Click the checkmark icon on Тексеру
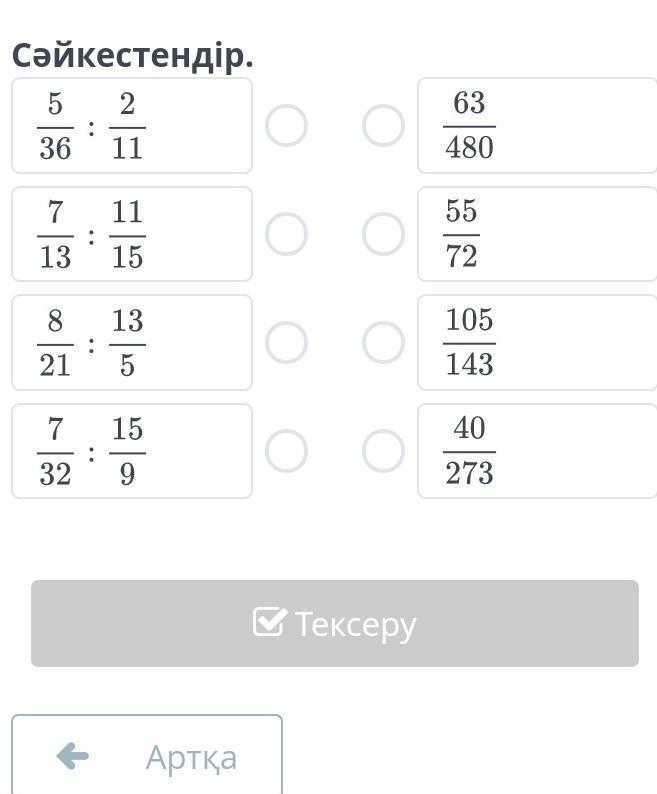Viewport: 657px width, 794px height. (270, 622)
